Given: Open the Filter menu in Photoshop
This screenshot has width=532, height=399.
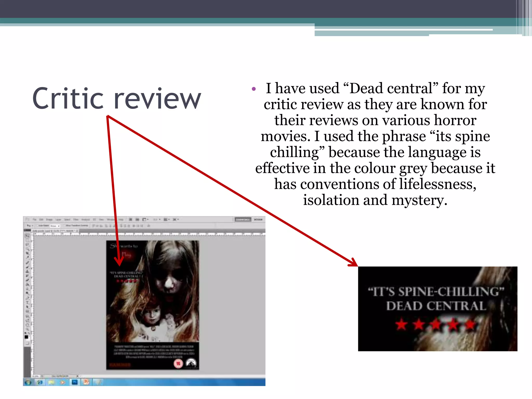Looking at the screenshot, I should click(76, 220).
